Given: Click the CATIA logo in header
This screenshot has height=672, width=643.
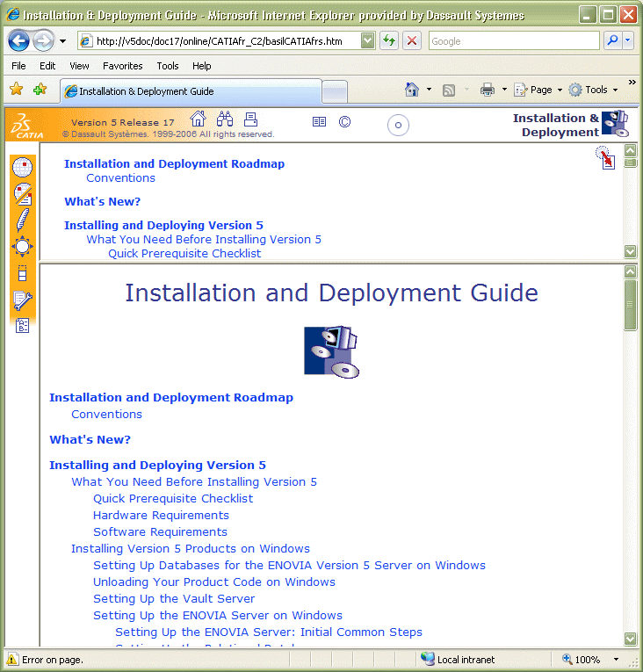Looking at the screenshot, I should pos(25,126).
